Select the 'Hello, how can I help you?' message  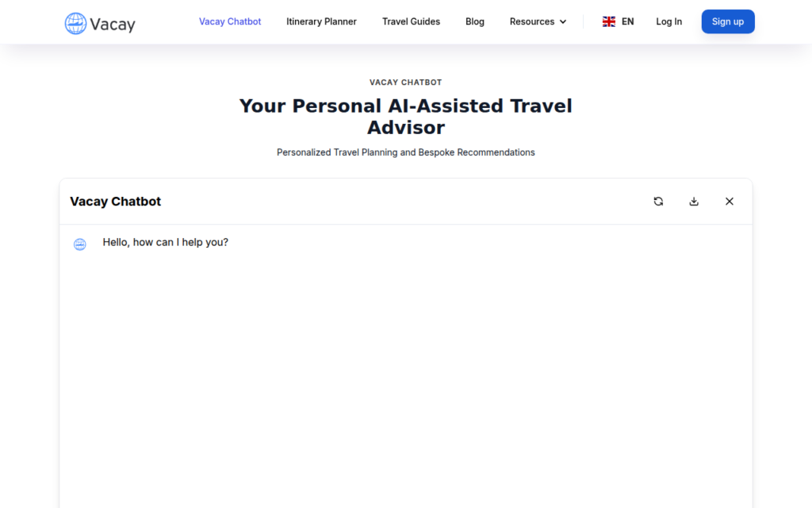165,242
